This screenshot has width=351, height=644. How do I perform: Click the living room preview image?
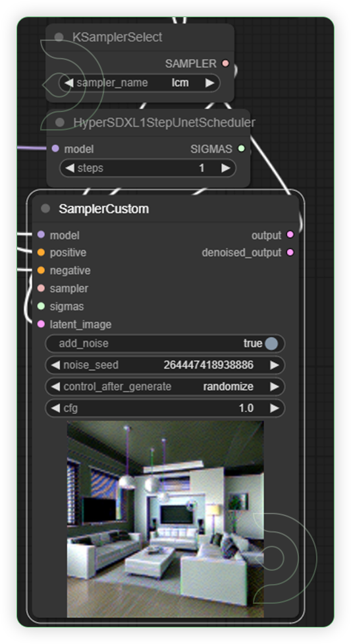tap(165, 519)
